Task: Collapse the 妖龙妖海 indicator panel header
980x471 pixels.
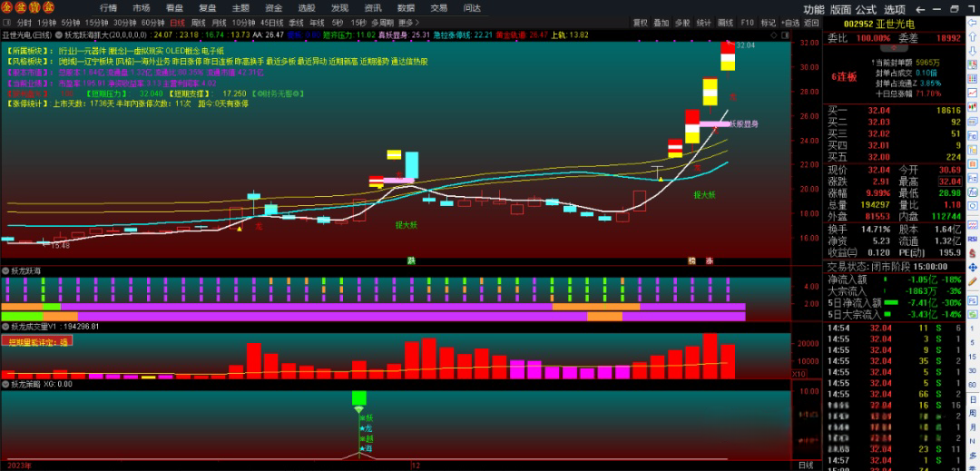Action: point(5,271)
